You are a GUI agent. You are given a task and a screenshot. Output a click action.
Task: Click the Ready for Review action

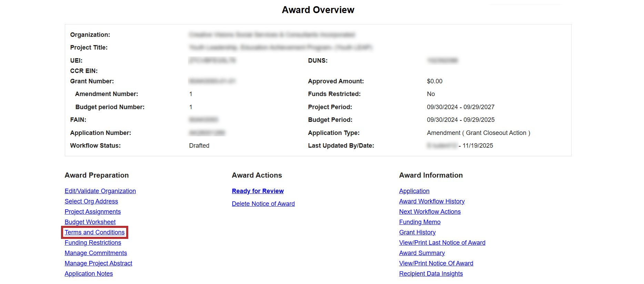[x=258, y=191]
